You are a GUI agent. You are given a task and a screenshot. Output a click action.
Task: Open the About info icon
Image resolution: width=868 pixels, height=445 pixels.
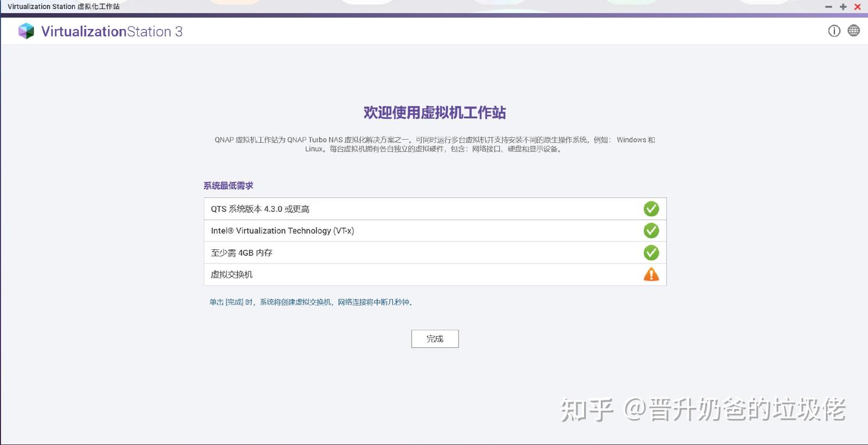(834, 30)
